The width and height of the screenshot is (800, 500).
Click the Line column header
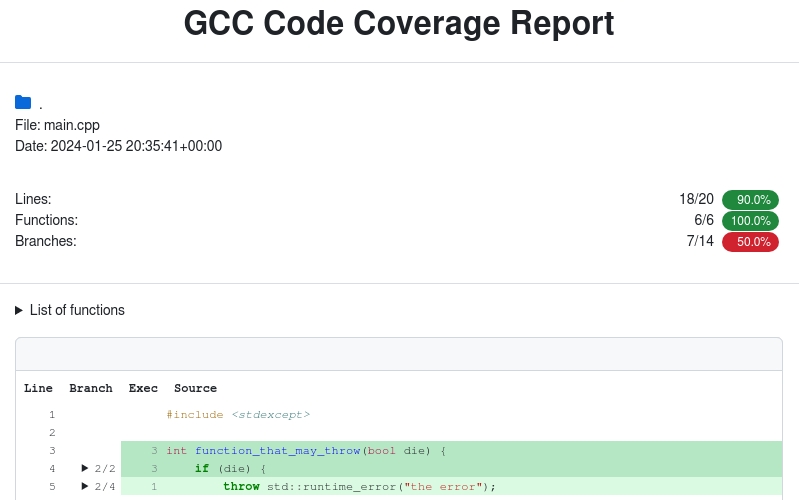[x=38, y=388]
